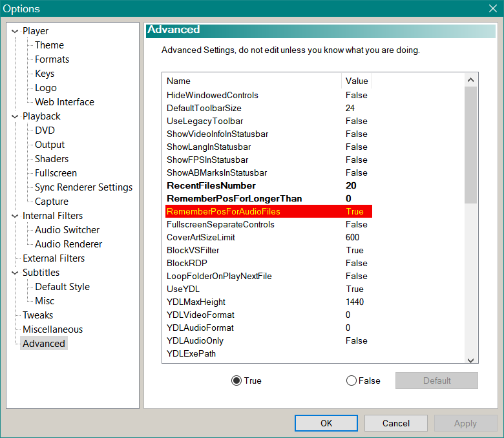Collapse the Playback tree node
Screen dimensions: 504x438
click(16, 116)
